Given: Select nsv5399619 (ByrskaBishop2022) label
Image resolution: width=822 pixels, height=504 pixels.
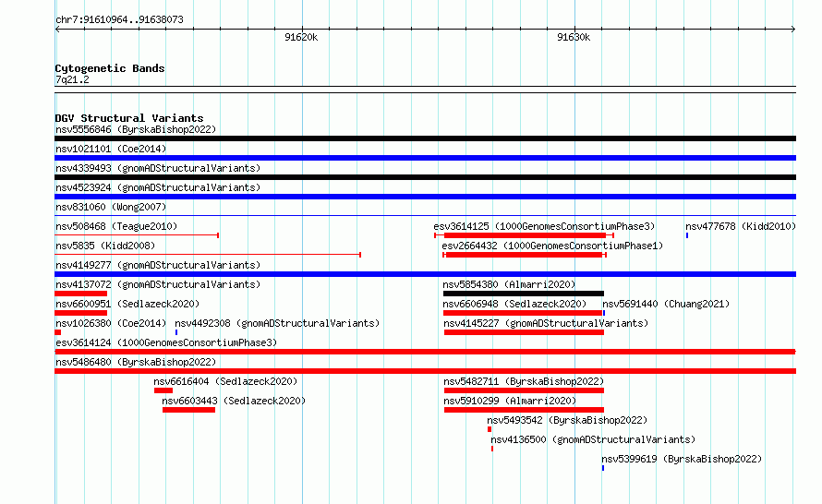Looking at the screenshot, I should pos(682,459).
